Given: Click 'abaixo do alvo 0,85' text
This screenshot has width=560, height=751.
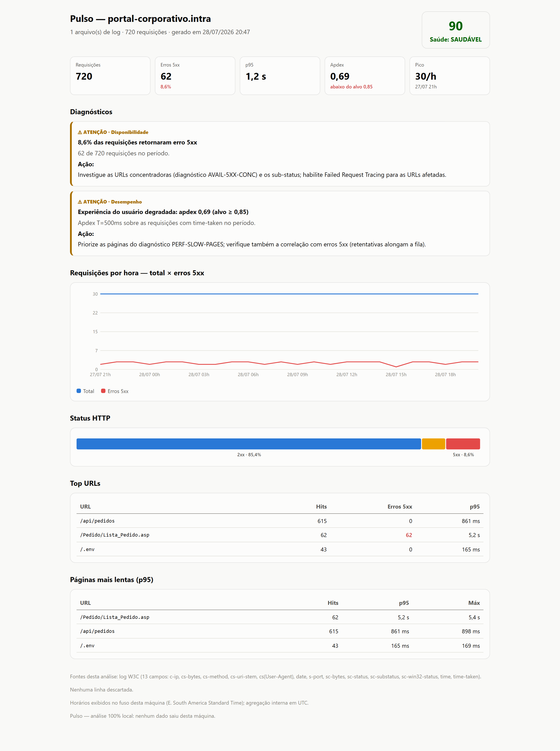Looking at the screenshot, I should (x=351, y=87).
